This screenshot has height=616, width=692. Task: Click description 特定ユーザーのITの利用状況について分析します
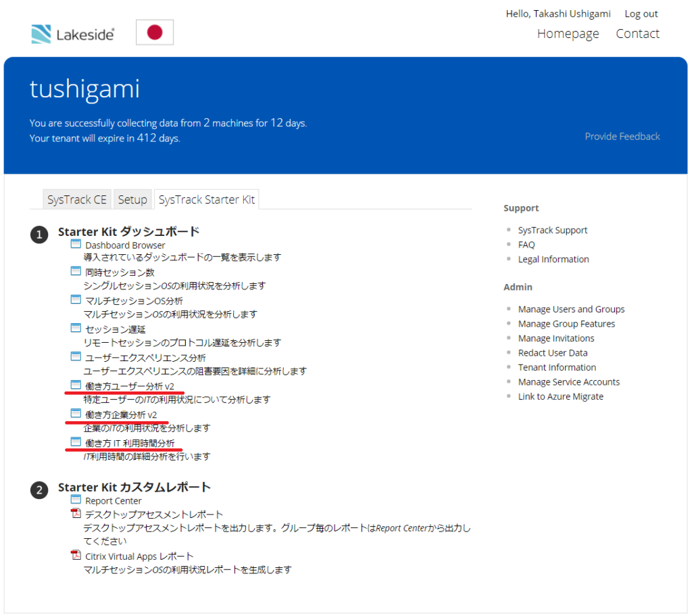click(177, 400)
